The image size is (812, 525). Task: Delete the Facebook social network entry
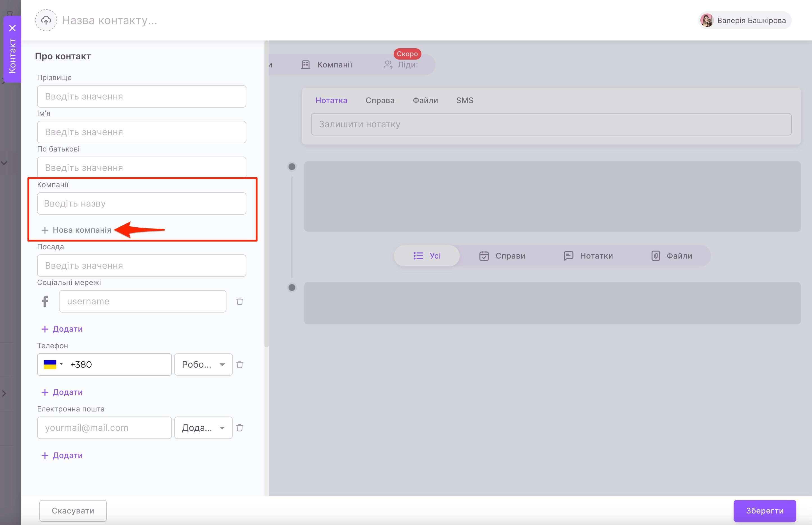[x=240, y=301]
